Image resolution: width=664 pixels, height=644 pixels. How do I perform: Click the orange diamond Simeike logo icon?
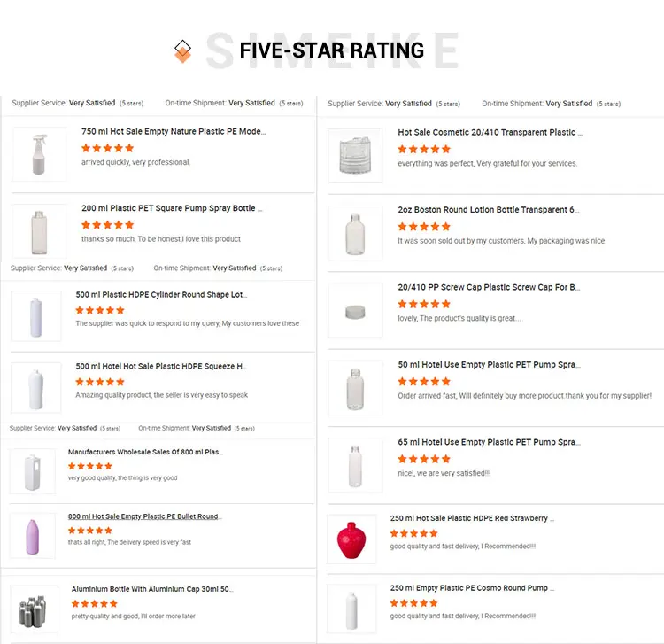[x=182, y=50]
